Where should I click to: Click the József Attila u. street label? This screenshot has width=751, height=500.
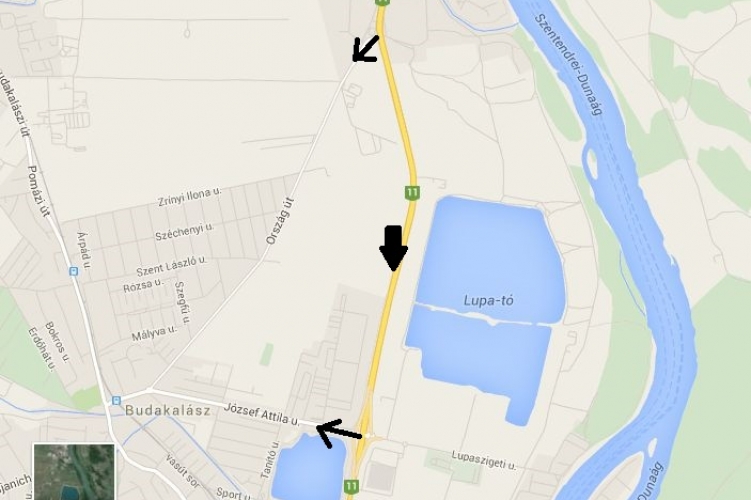pyautogui.click(x=262, y=414)
